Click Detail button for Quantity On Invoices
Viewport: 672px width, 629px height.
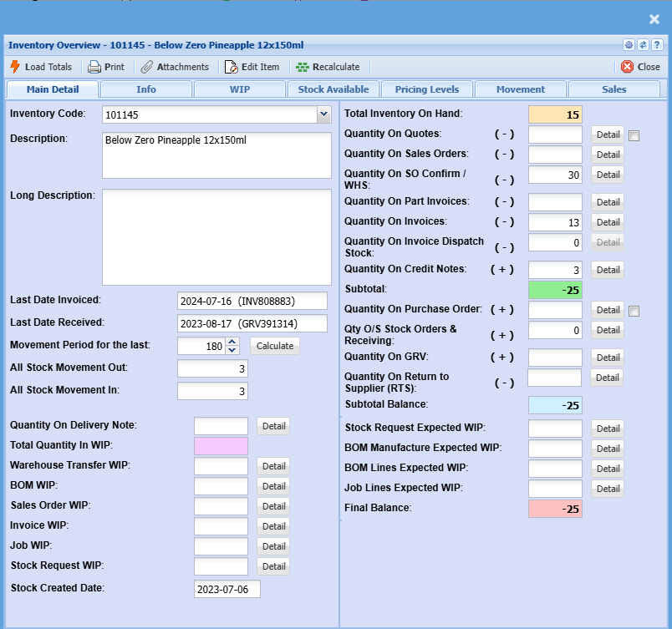pos(608,222)
